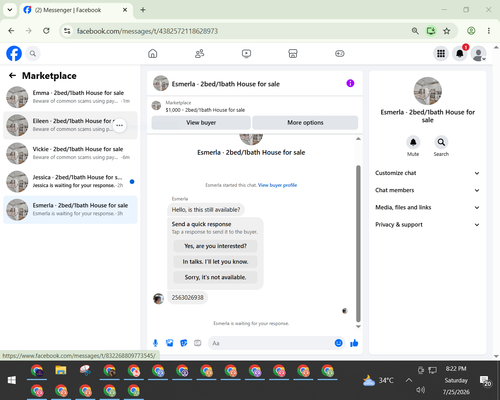Bookmark this page with the star icon
The height and width of the screenshot is (400, 500).
[x=447, y=31]
